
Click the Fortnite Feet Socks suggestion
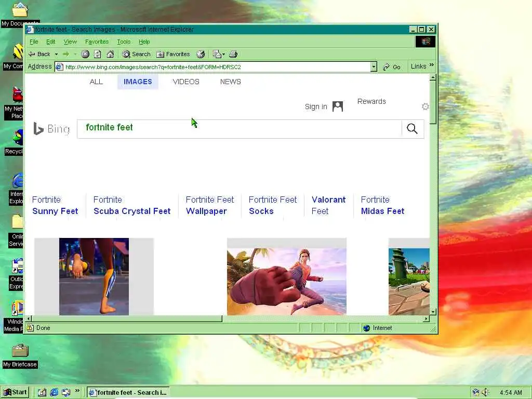[273, 205]
